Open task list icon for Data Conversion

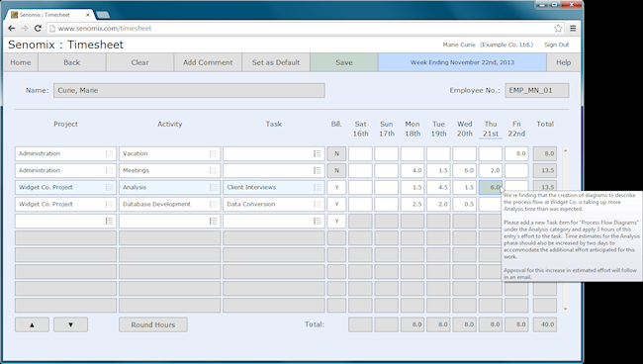point(318,204)
